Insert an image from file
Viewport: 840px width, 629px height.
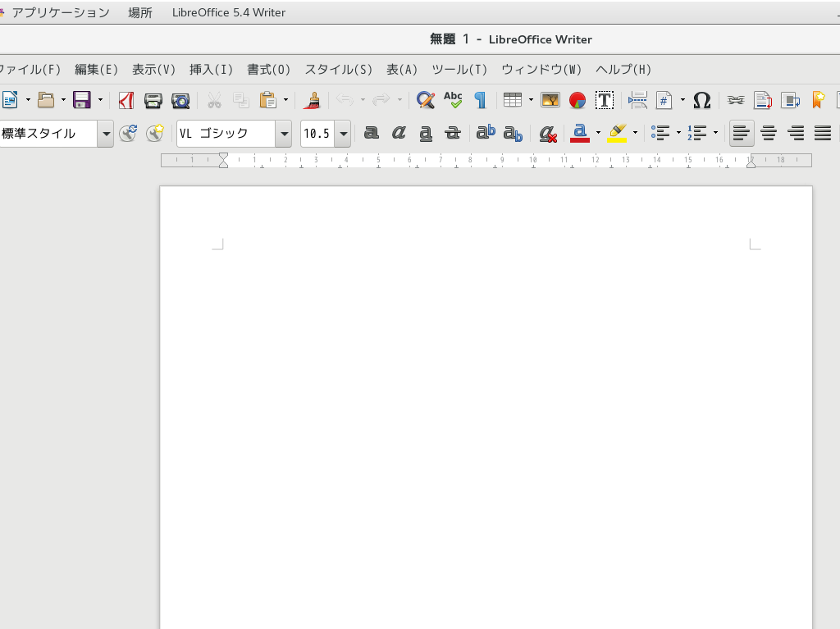[550, 100]
